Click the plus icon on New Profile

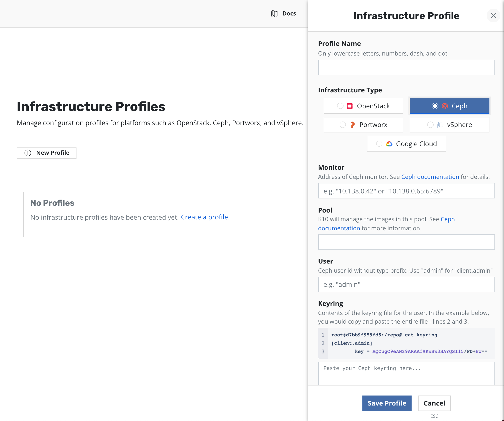(x=28, y=153)
